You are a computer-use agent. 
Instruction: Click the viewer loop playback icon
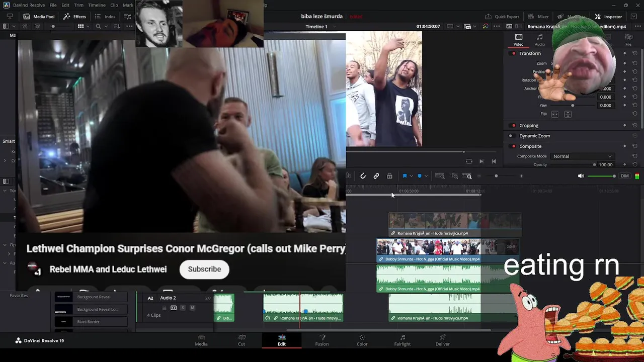469,161
